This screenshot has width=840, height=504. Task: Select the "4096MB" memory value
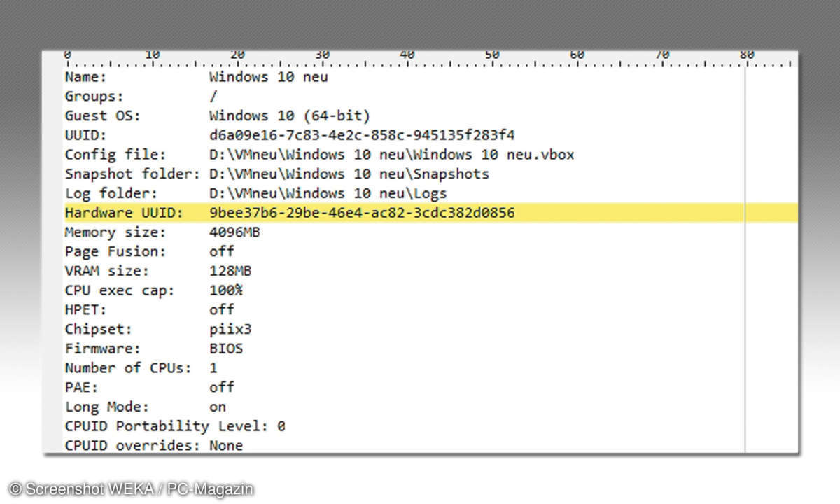coord(234,232)
